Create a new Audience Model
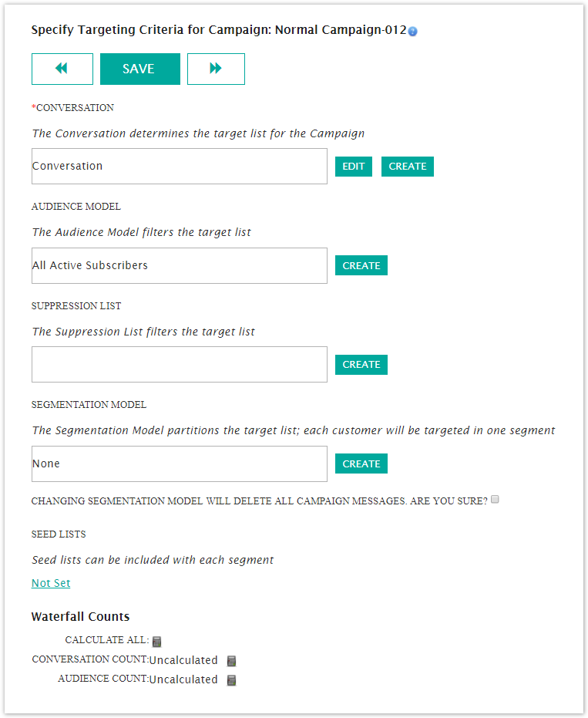The width and height of the screenshot is (588, 718). tap(361, 265)
